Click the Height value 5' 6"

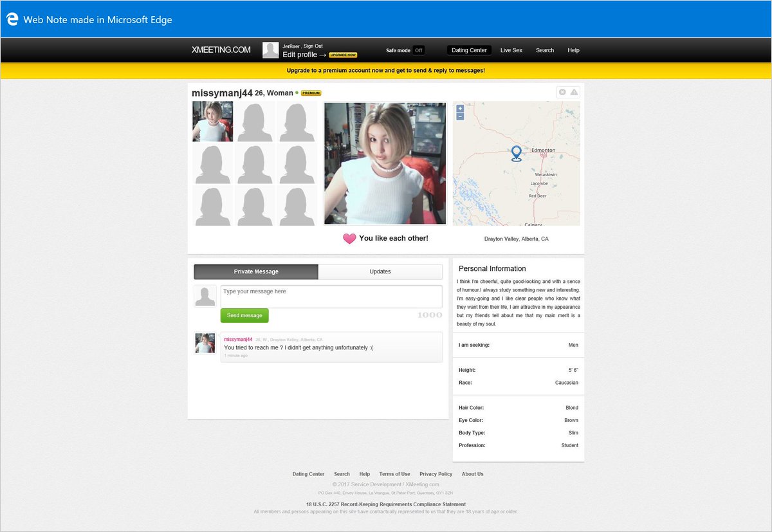click(573, 370)
